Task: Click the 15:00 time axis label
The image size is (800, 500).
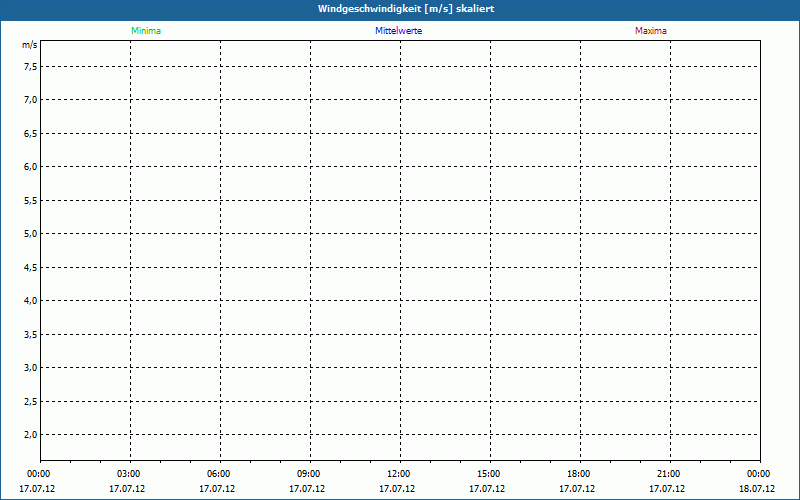Action: 488,474
